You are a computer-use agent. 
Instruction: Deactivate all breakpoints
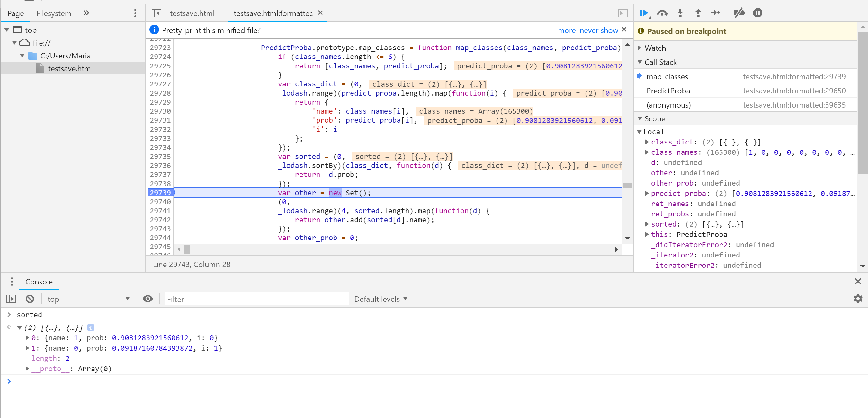[740, 13]
